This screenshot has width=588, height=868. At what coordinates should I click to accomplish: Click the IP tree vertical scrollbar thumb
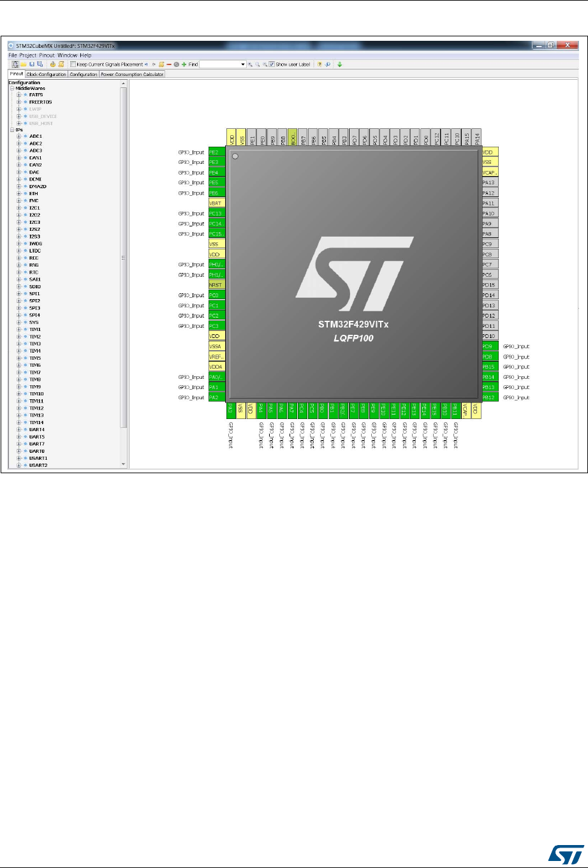(x=124, y=258)
